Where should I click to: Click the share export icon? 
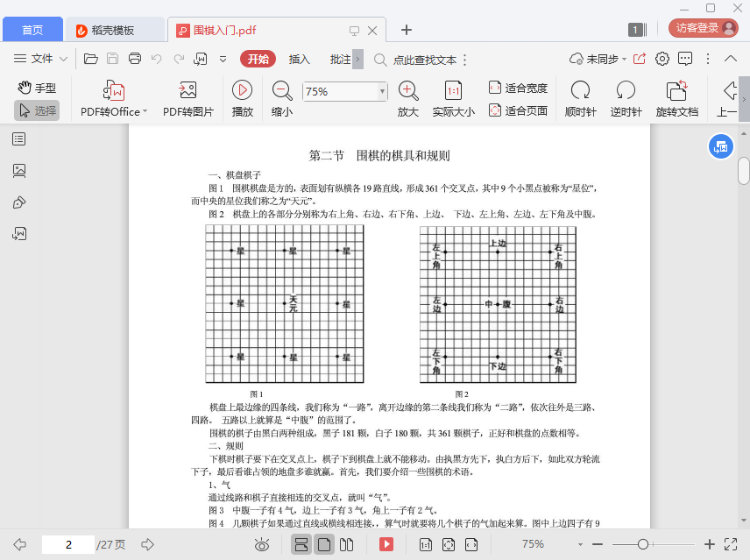pyautogui.click(x=639, y=59)
